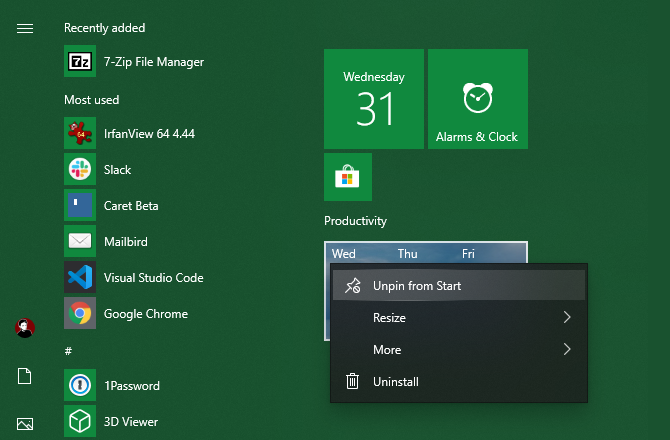Expand the Resize submenu
The height and width of the screenshot is (440, 670).
tap(458, 318)
